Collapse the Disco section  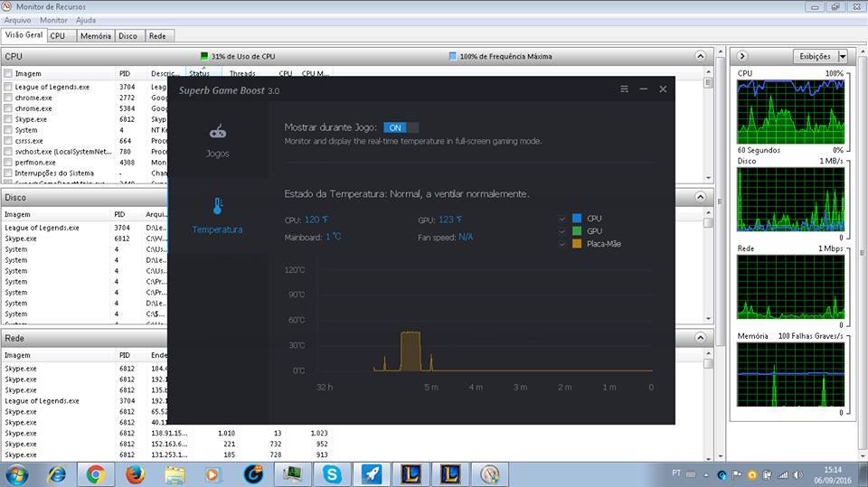700,197
